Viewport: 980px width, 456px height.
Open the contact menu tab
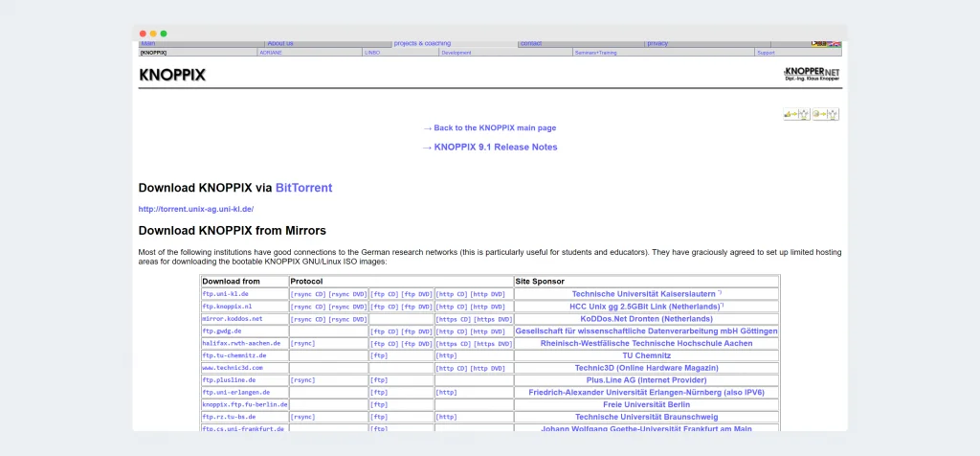coord(531,44)
